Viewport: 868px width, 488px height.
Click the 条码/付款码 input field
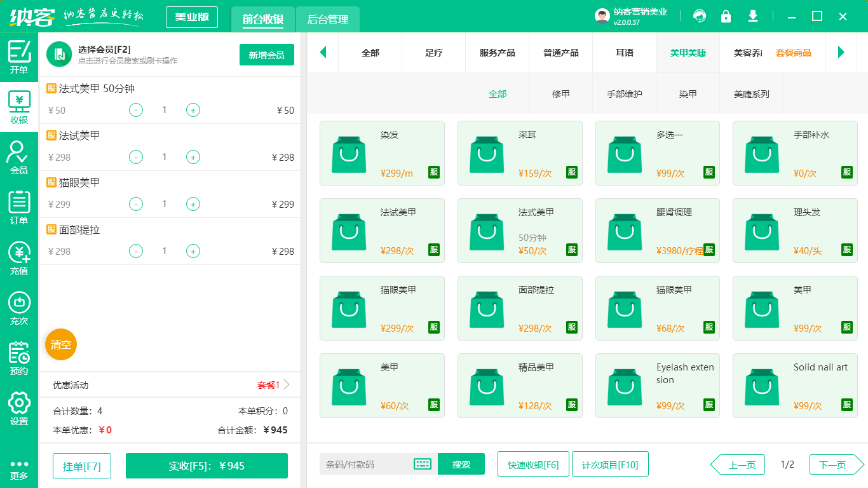[x=367, y=464]
